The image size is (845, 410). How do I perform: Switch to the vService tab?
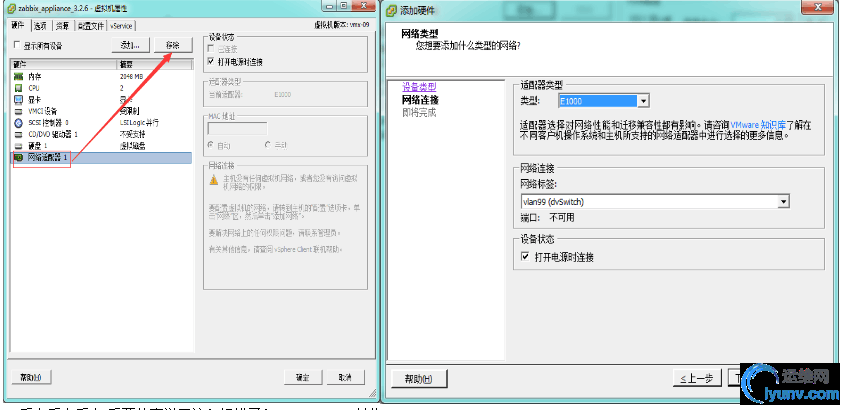[121, 26]
